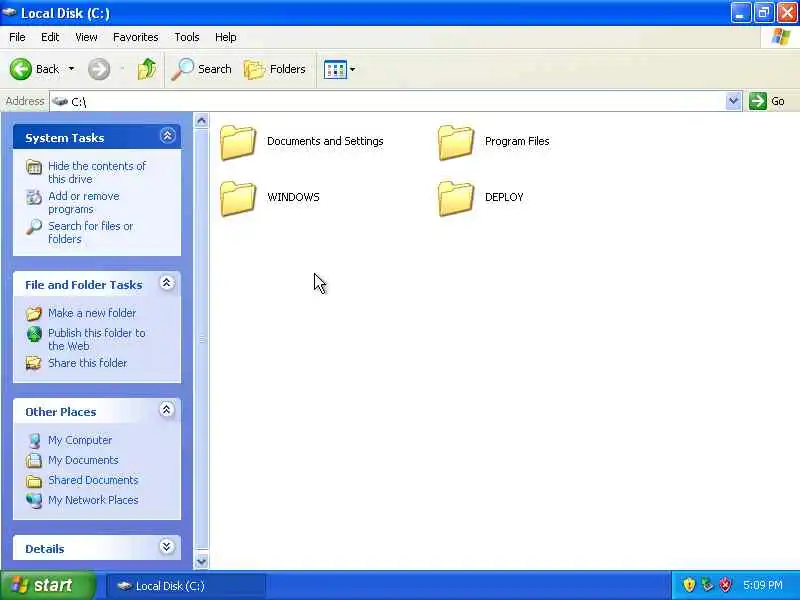Click the drive icon in title bar
Screen dimensions: 800x600
coord(9,12)
